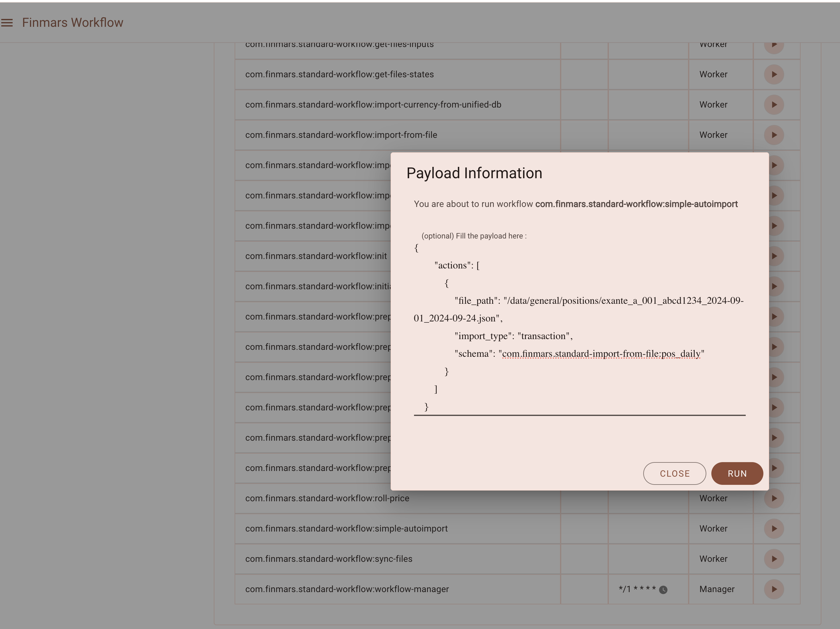The width and height of the screenshot is (840, 629).
Task: Run the import-from-file workflow play icon
Action: click(774, 135)
